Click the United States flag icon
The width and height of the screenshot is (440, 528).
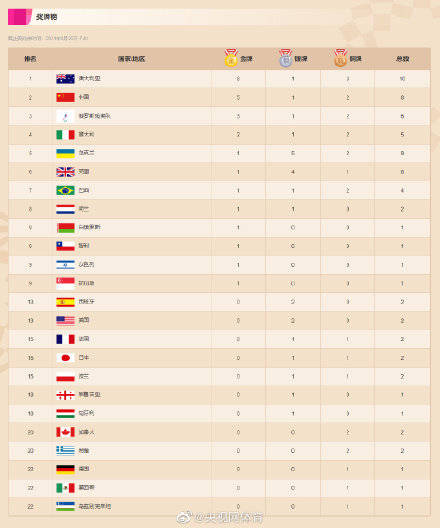65,320
